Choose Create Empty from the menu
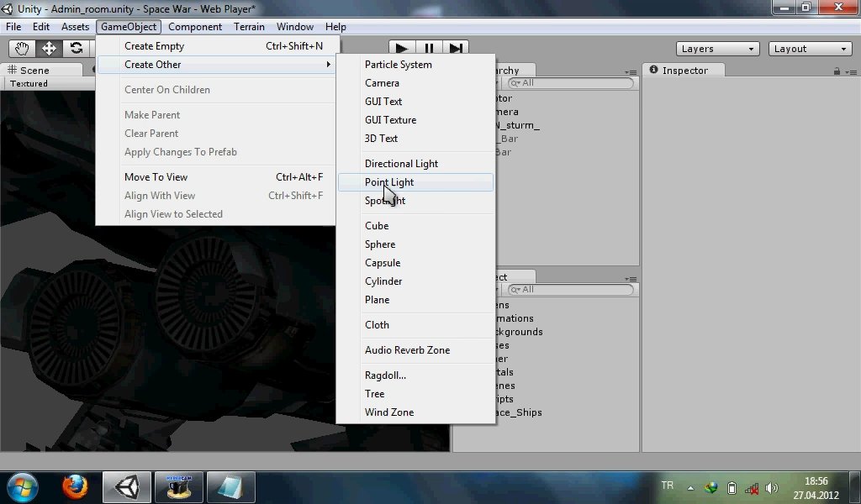The height and width of the screenshot is (504, 861). pos(217,46)
